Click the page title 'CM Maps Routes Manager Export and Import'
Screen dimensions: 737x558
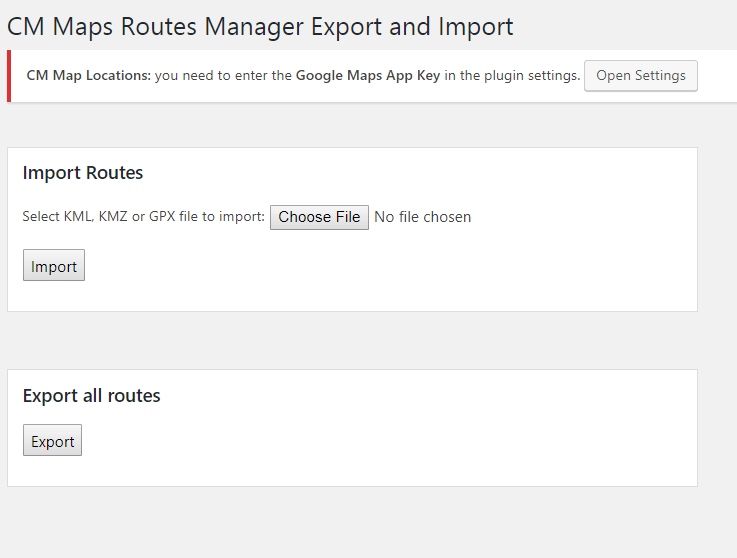click(x=260, y=26)
